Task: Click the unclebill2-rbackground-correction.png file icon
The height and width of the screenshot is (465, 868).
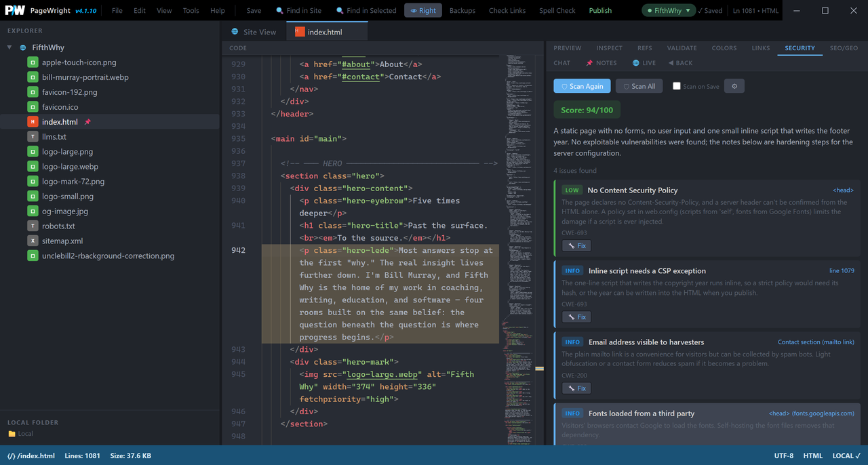Action: pyautogui.click(x=33, y=256)
